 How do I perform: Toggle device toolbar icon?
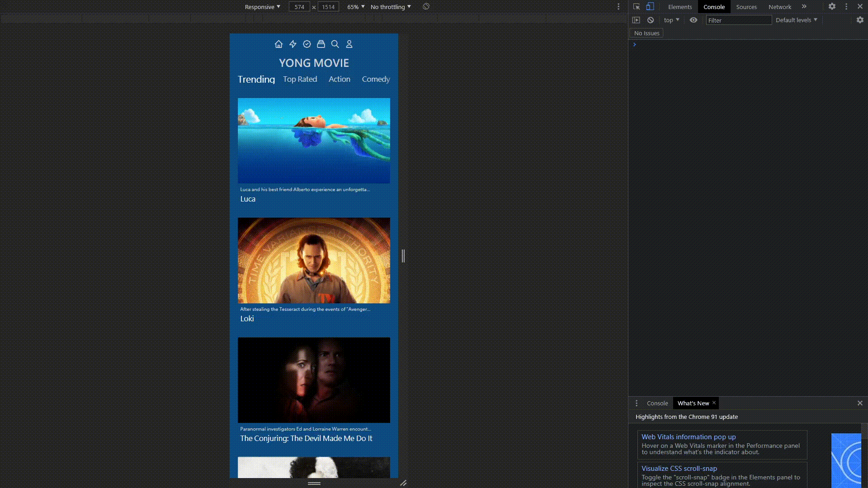click(650, 6)
